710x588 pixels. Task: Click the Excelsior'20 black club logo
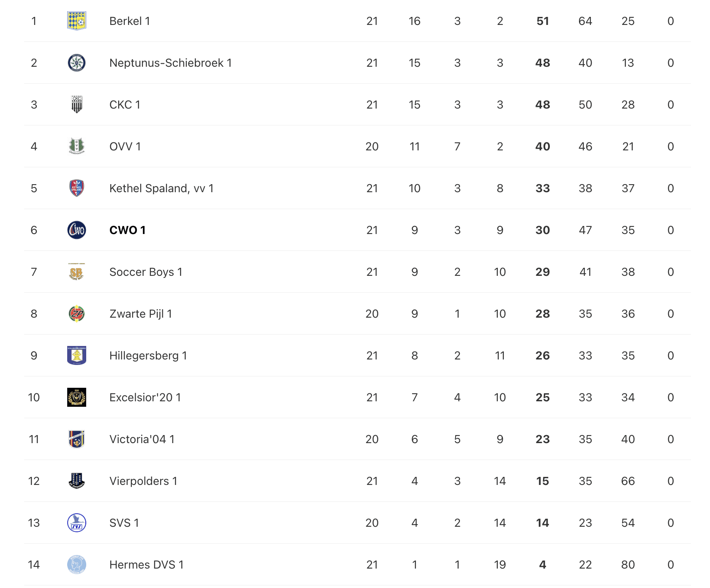(x=76, y=397)
